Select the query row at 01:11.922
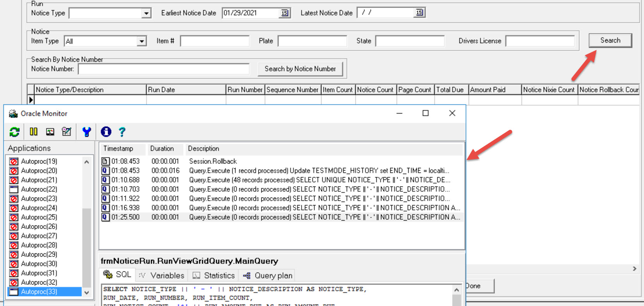The height and width of the screenshot is (306, 644). pyautogui.click(x=282, y=198)
